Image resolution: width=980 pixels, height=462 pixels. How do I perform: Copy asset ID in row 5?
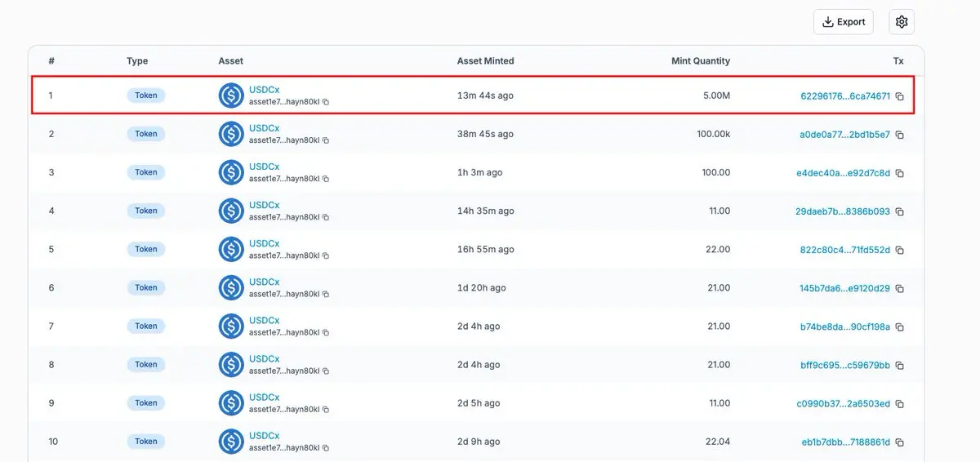tap(326, 255)
